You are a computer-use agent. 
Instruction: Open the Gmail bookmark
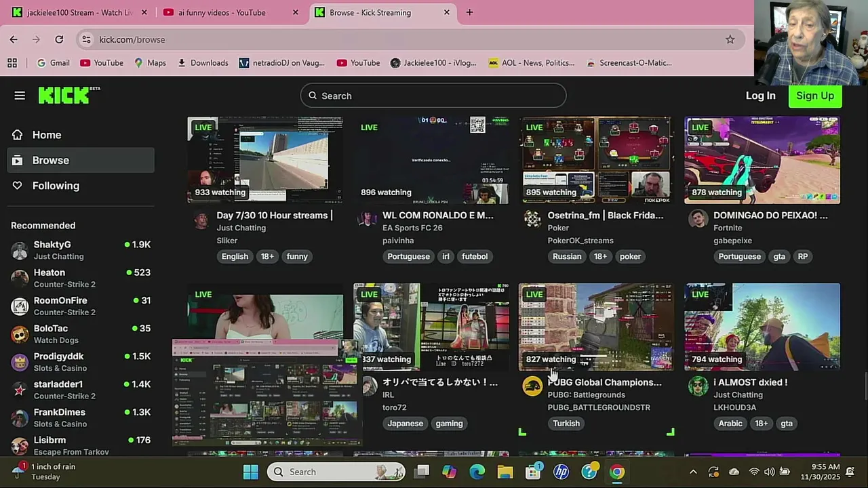(53, 62)
